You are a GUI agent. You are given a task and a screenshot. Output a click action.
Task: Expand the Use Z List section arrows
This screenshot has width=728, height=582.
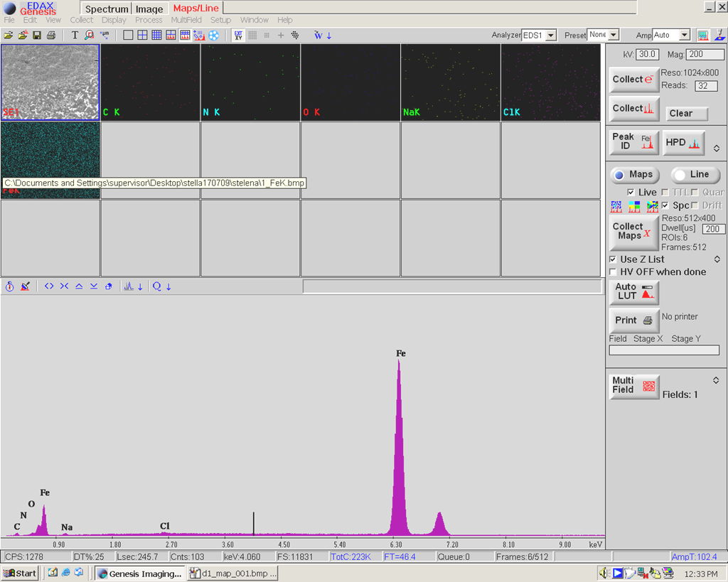tap(717, 259)
